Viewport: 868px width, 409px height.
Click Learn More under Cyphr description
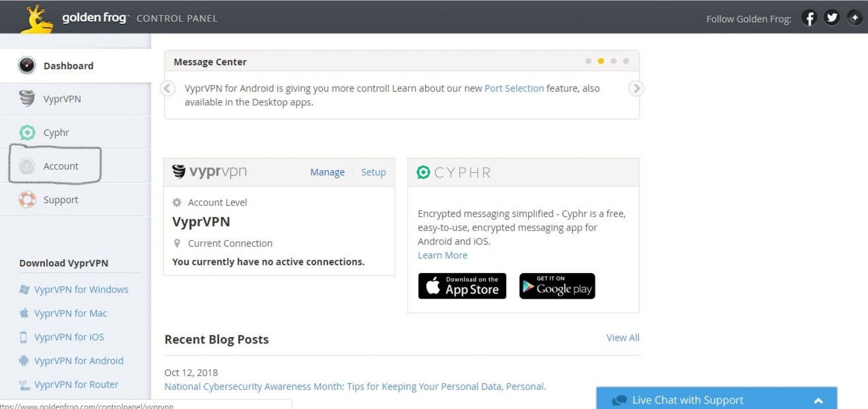click(442, 255)
